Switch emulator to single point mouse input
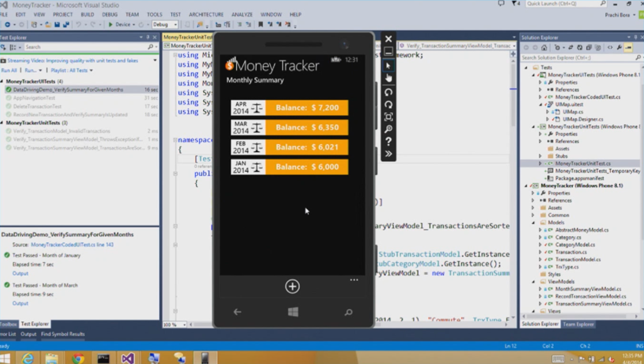The image size is (644, 364). point(388,65)
